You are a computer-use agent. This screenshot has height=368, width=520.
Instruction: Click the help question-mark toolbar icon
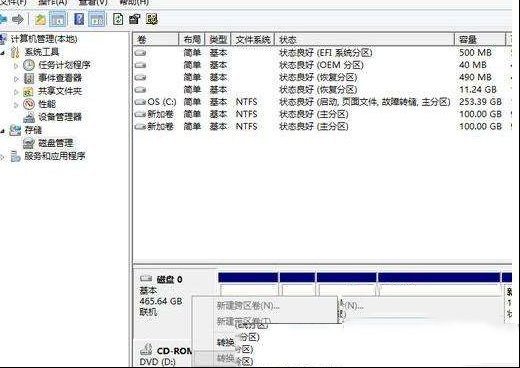79,19
